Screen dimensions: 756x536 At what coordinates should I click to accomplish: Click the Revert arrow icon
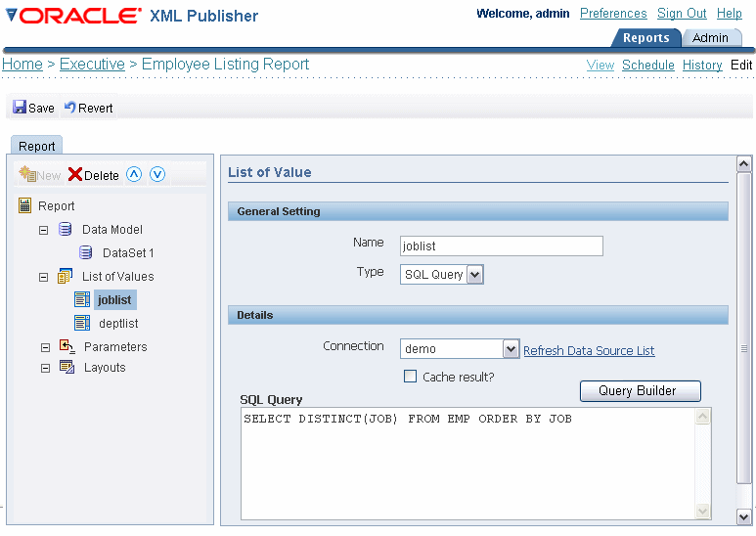click(70, 107)
